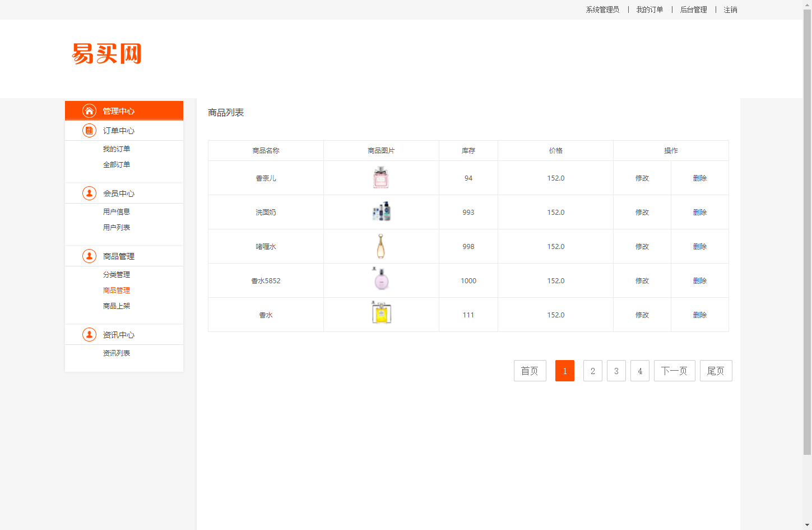This screenshot has width=812, height=530.
Task: Open 后台管理 from the top bar
Action: 693,10
